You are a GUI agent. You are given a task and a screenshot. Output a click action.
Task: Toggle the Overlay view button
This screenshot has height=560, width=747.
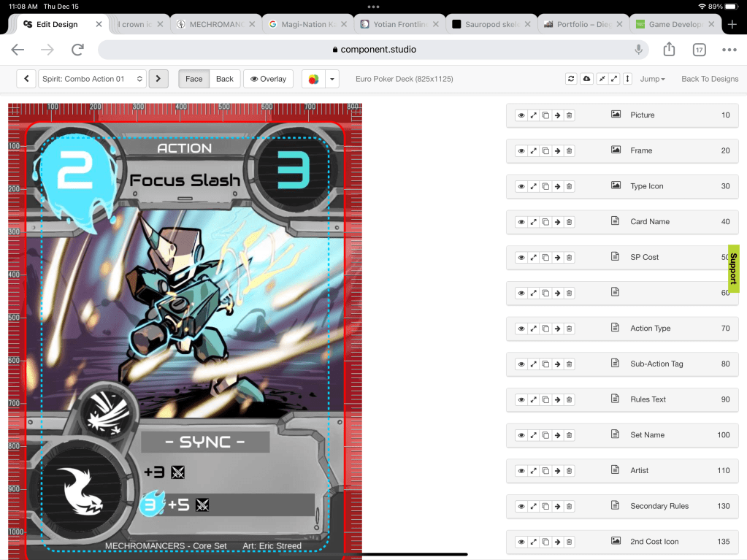[x=268, y=79]
